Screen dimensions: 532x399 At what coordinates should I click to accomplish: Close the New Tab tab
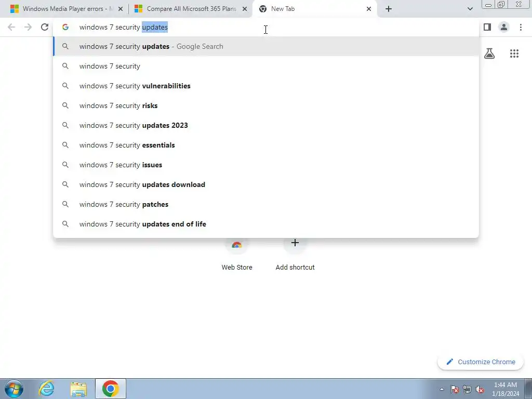(x=369, y=9)
